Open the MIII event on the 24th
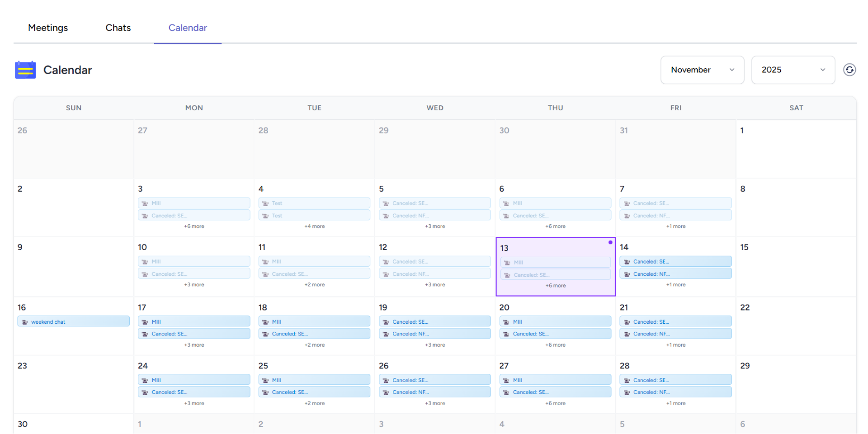Viewport: 868px width, 434px height. coord(194,380)
